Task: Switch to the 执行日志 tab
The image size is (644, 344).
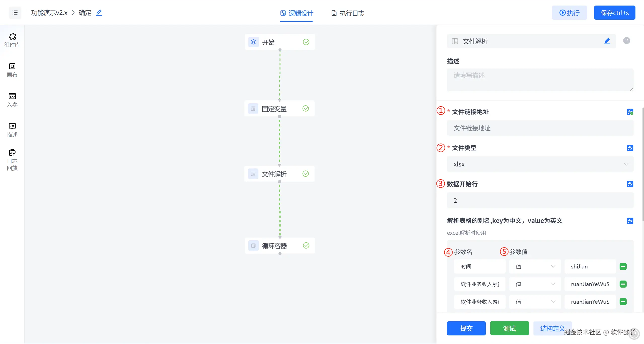Action: click(x=348, y=13)
